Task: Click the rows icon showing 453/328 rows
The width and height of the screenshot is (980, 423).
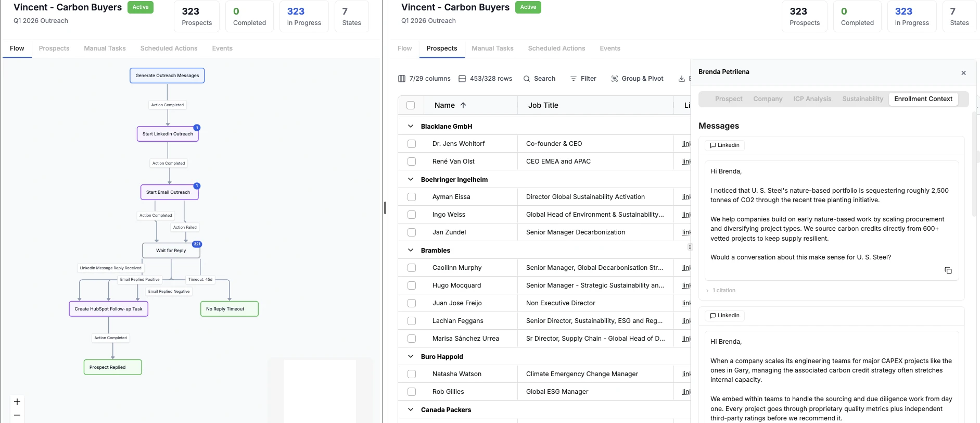Action: coord(462,79)
